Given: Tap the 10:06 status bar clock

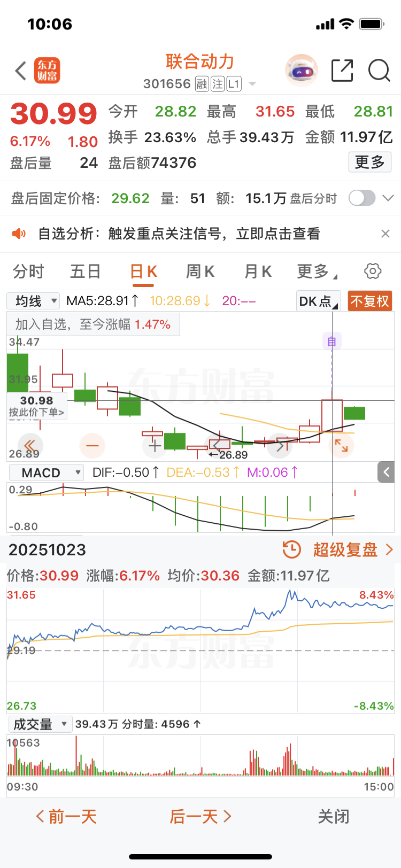Looking at the screenshot, I should [x=50, y=24].
